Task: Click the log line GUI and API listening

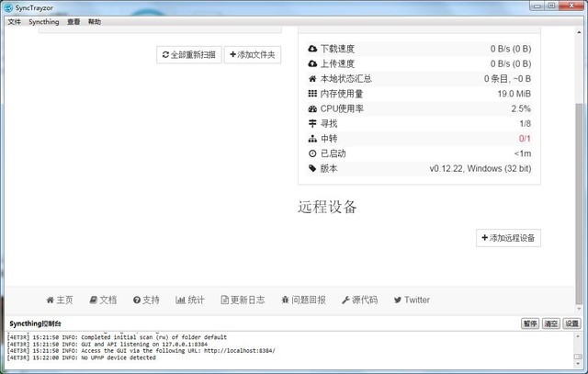Action: pos(107,345)
